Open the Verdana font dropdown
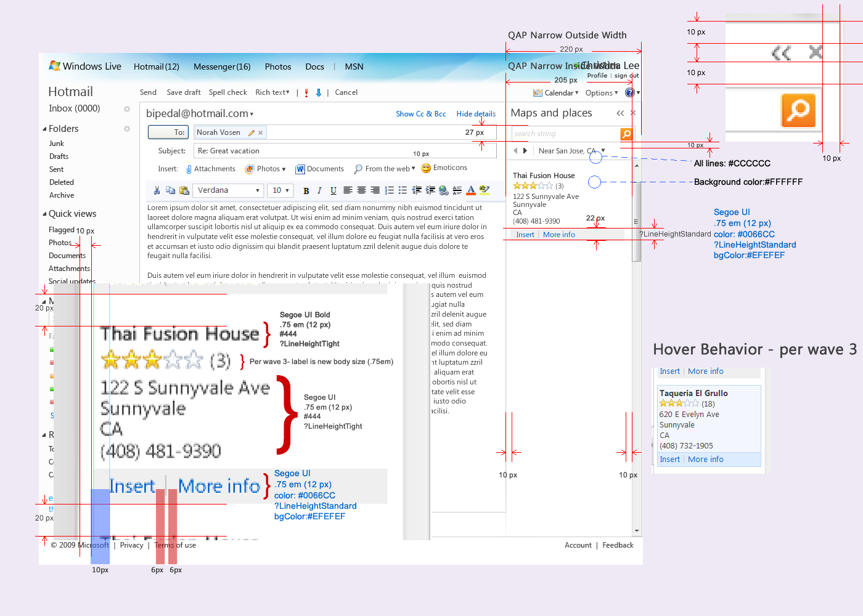Screen dimensions: 863x616 [229, 190]
